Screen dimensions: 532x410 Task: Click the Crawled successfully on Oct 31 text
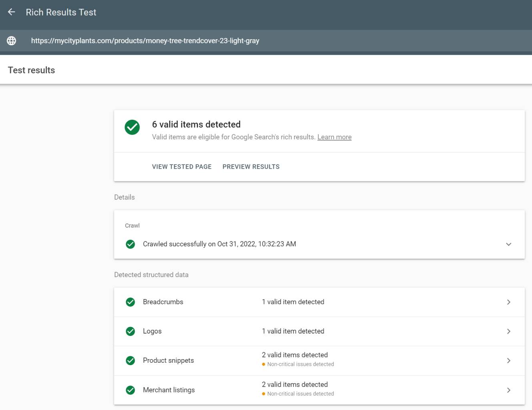[219, 244]
